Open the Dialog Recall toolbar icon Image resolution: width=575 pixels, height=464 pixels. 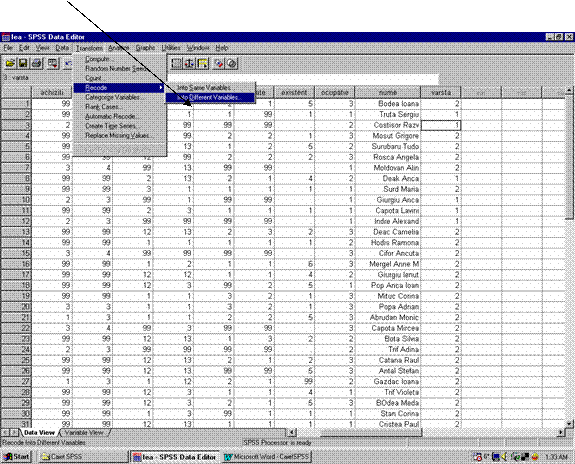pos(53,63)
